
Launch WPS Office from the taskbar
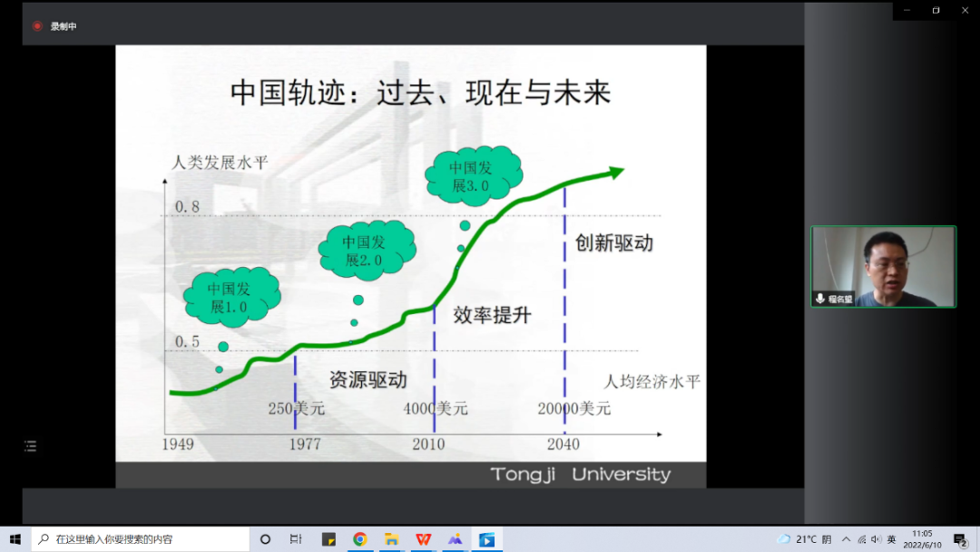(423, 539)
